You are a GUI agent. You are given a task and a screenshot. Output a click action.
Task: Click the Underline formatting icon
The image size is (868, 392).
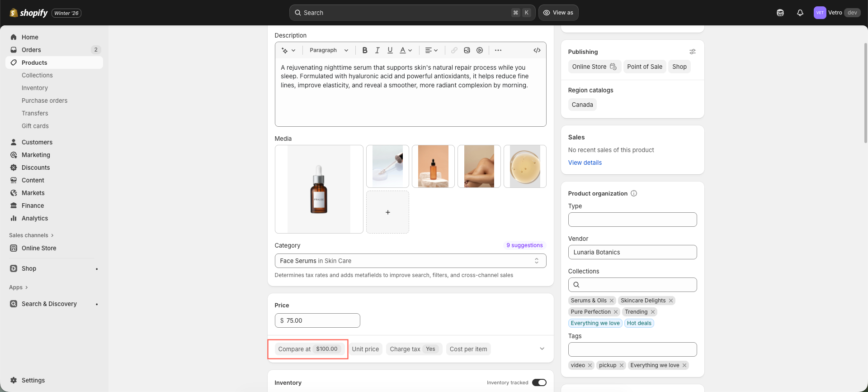click(390, 50)
